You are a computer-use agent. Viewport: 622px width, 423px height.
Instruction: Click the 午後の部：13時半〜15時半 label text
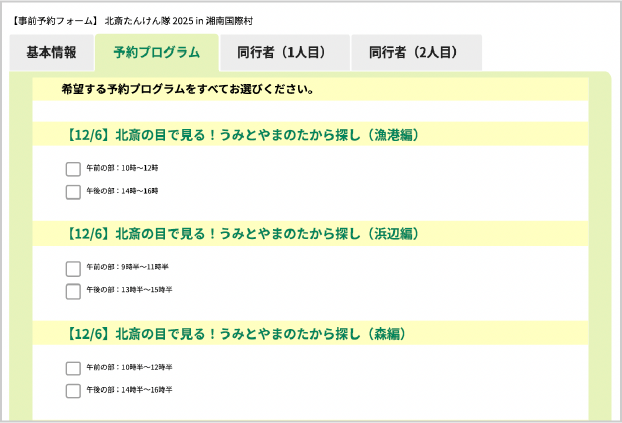tap(129, 291)
